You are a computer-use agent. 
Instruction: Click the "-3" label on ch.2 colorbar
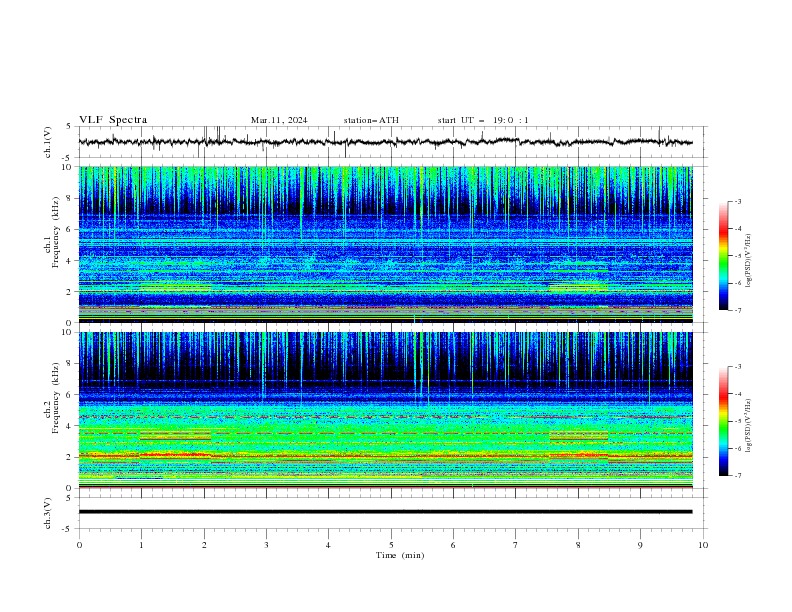[737, 367]
